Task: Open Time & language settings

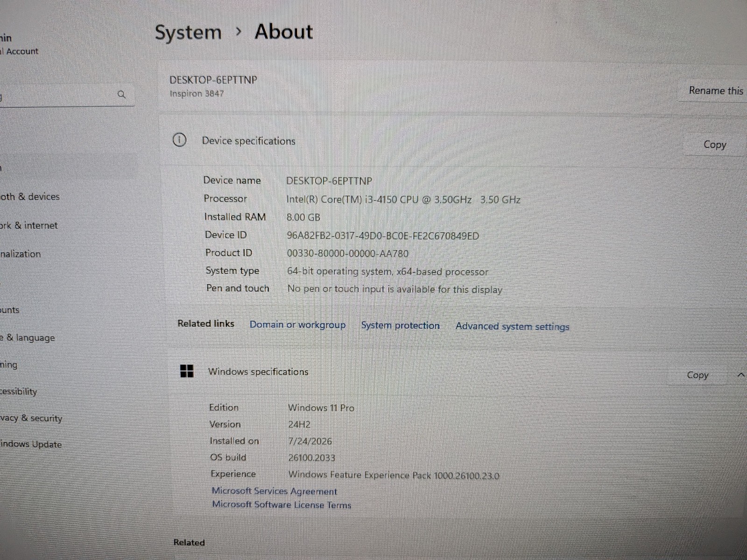Action: tap(28, 337)
